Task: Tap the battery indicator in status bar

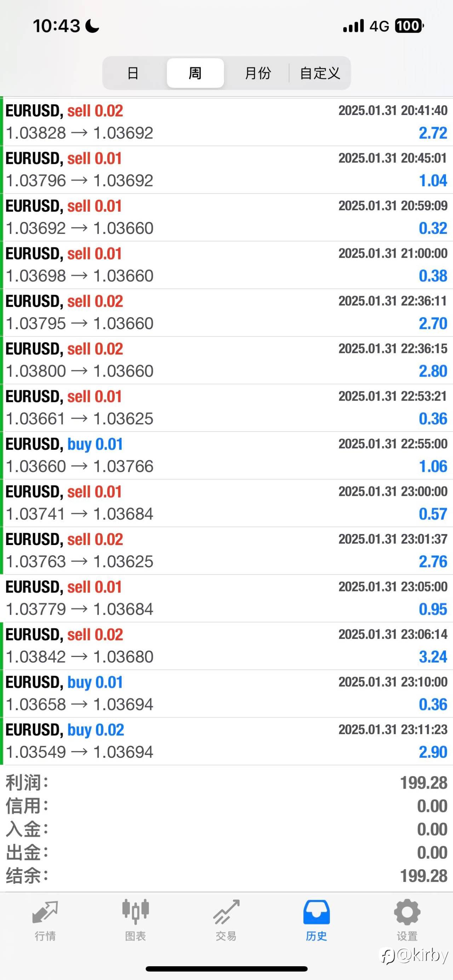Action: click(409, 26)
